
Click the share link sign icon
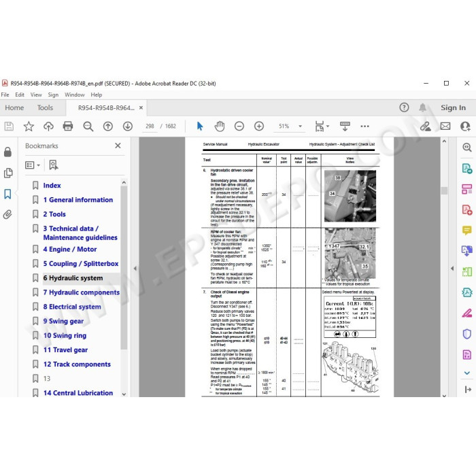pos(425,126)
